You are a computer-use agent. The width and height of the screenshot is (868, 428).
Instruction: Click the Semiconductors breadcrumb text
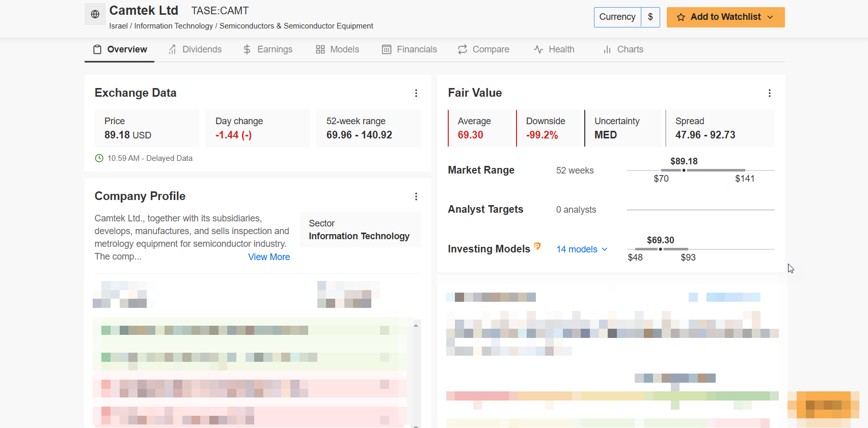pos(296,26)
